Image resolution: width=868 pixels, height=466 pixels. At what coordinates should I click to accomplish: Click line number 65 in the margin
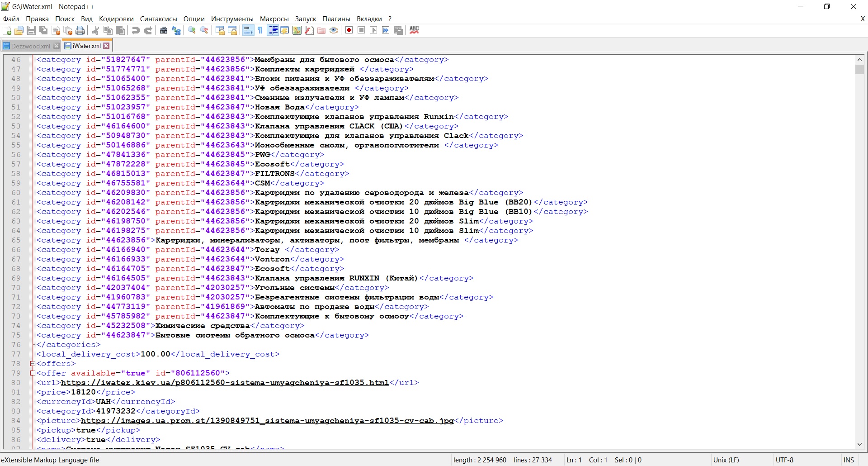(x=16, y=240)
